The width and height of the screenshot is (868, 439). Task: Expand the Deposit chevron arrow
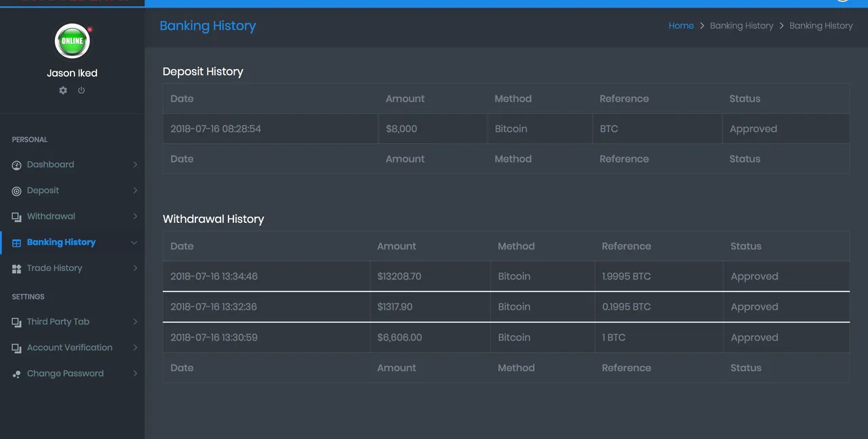(135, 190)
